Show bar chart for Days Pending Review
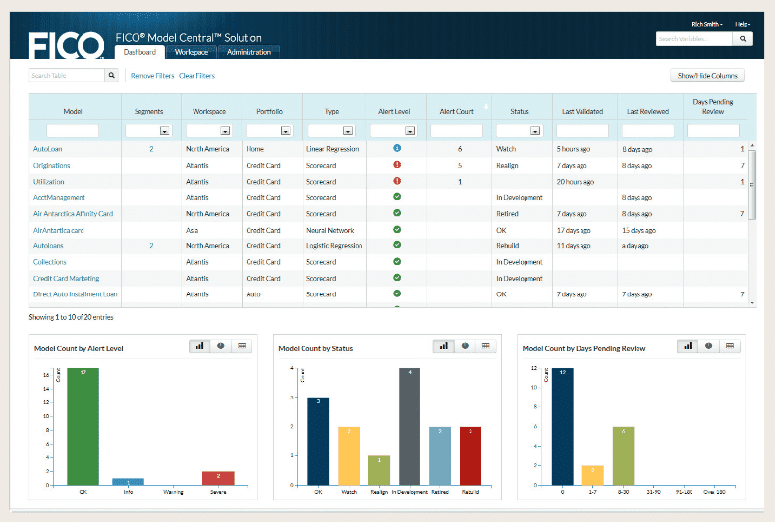 coord(688,346)
